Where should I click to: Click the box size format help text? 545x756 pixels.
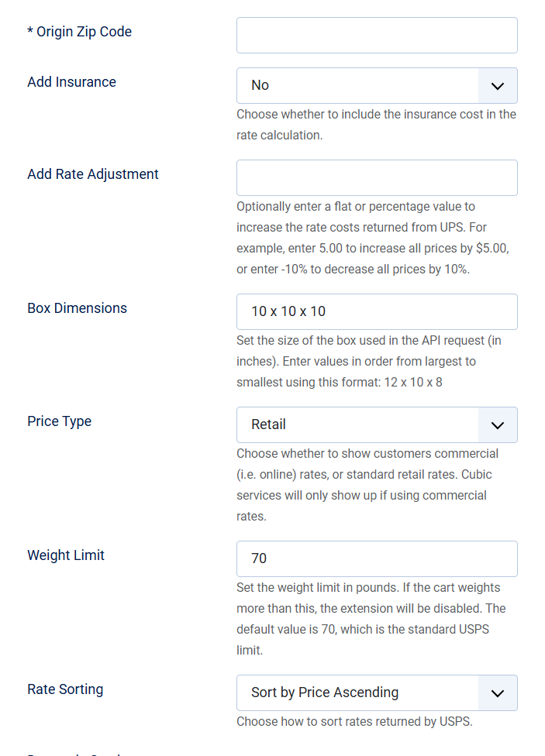[x=370, y=362]
